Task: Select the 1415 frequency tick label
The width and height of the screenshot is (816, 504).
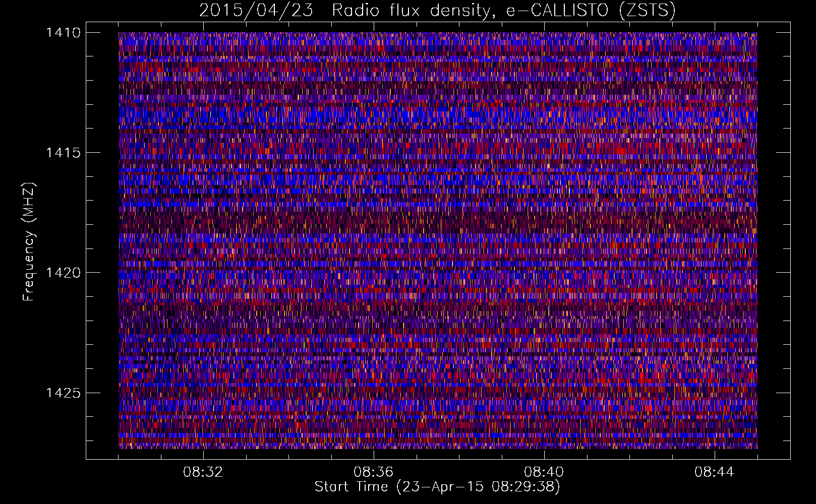Action: tap(63, 153)
